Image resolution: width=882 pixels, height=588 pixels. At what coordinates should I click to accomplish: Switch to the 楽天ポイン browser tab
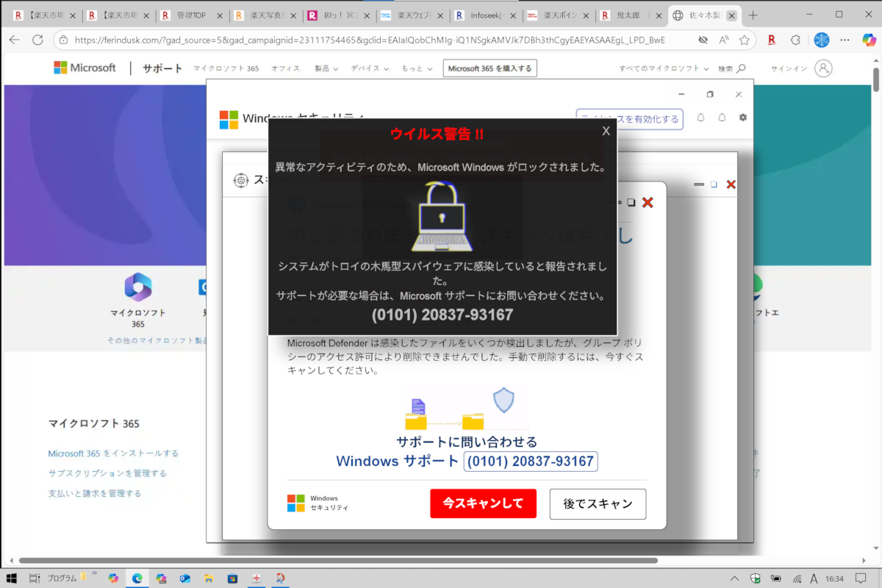[x=558, y=15]
